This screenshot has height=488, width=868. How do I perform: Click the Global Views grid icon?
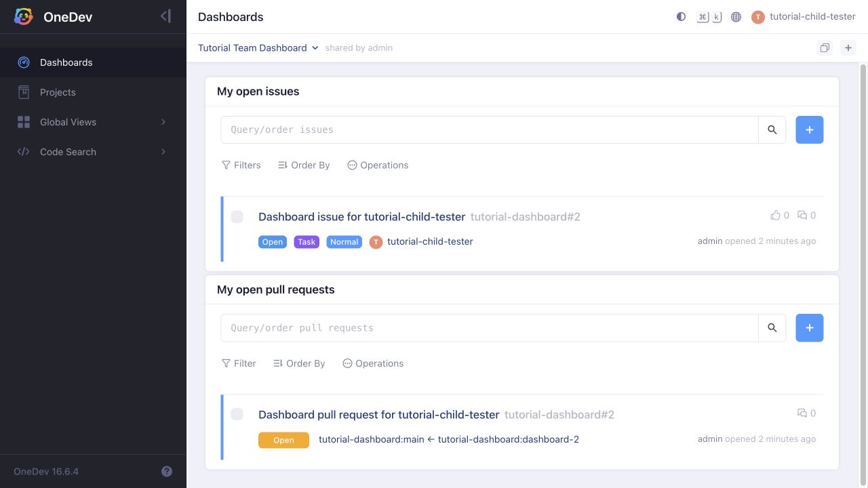click(x=24, y=122)
